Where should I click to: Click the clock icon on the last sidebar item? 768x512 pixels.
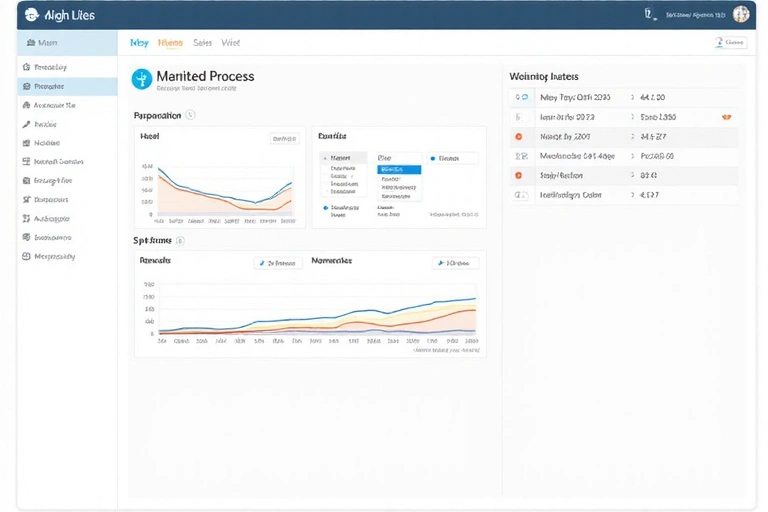(25, 257)
